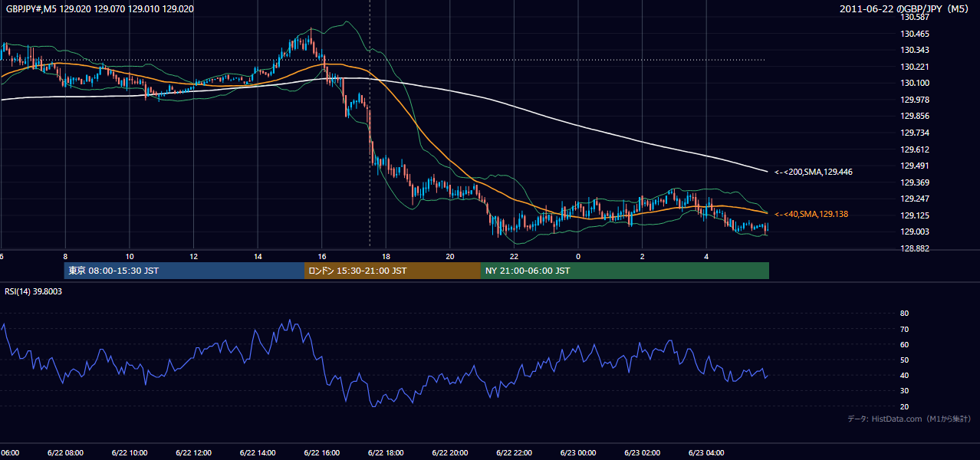The height and width of the screenshot is (460, 980).
Task: Click the 6/23 02:00 bottom date label
Action: click(x=643, y=452)
